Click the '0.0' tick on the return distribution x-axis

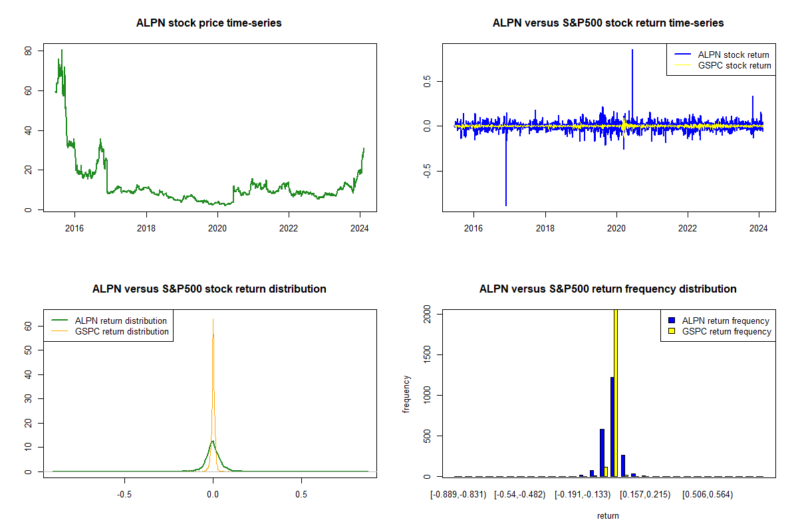click(x=213, y=494)
